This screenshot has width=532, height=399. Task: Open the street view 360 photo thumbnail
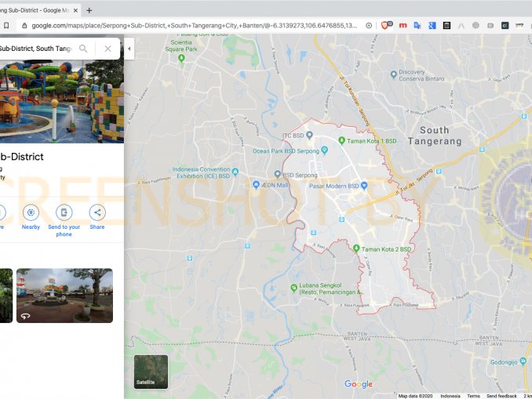click(64, 296)
